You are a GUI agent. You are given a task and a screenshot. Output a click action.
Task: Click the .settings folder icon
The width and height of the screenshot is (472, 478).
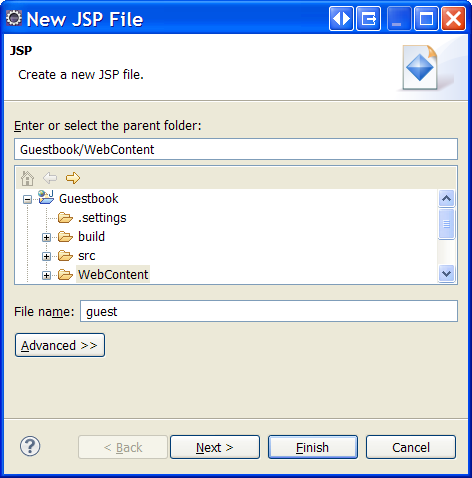coord(65,218)
